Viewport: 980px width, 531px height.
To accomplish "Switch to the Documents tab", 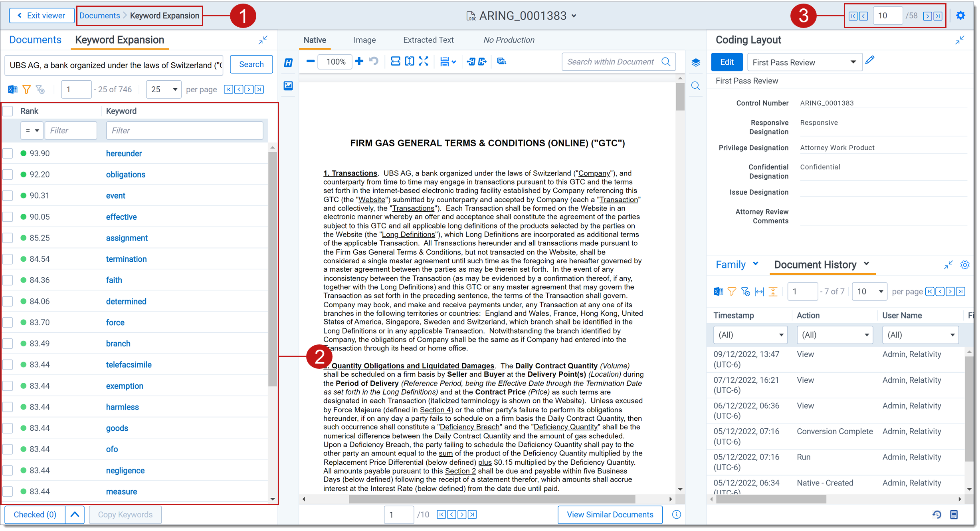I will pos(35,40).
